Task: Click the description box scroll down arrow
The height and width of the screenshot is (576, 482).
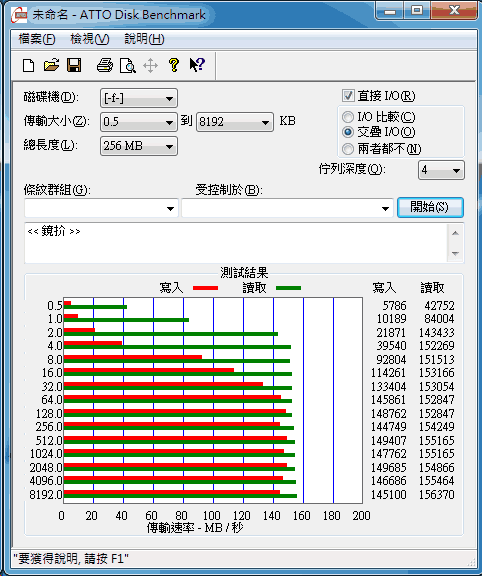Action: point(456,253)
